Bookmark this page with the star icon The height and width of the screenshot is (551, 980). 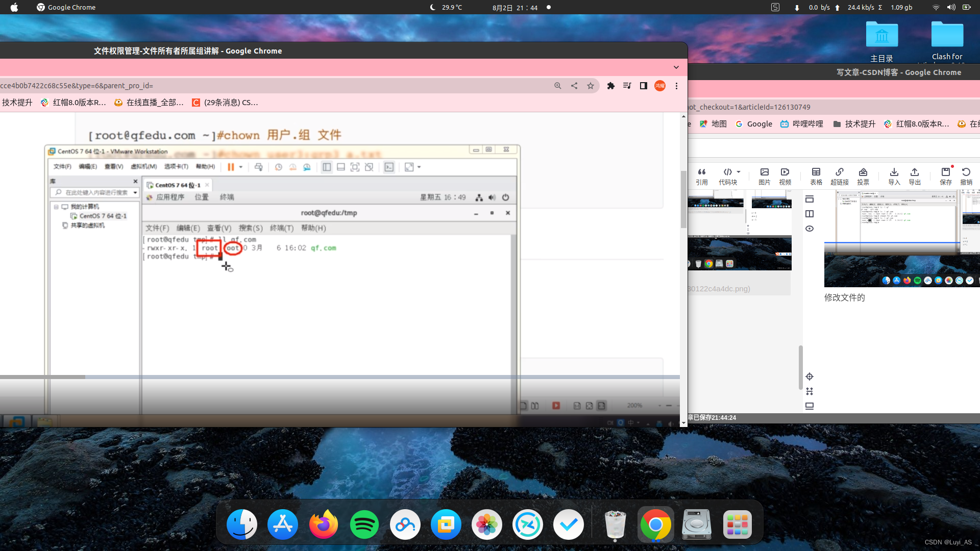[591, 86]
